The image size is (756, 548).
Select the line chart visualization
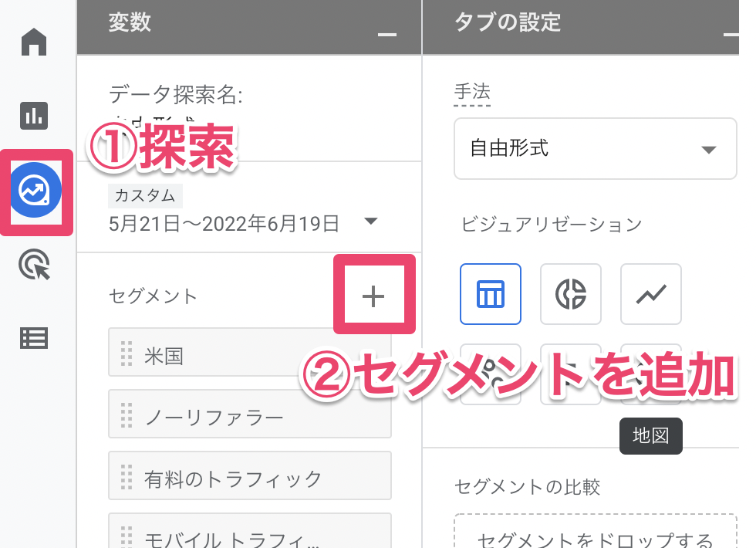[x=651, y=293]
